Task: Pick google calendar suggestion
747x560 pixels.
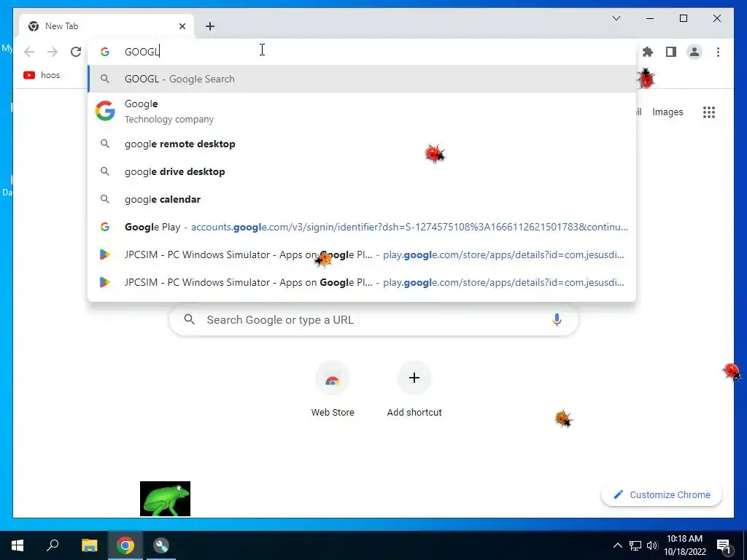Action: (362, 199)
